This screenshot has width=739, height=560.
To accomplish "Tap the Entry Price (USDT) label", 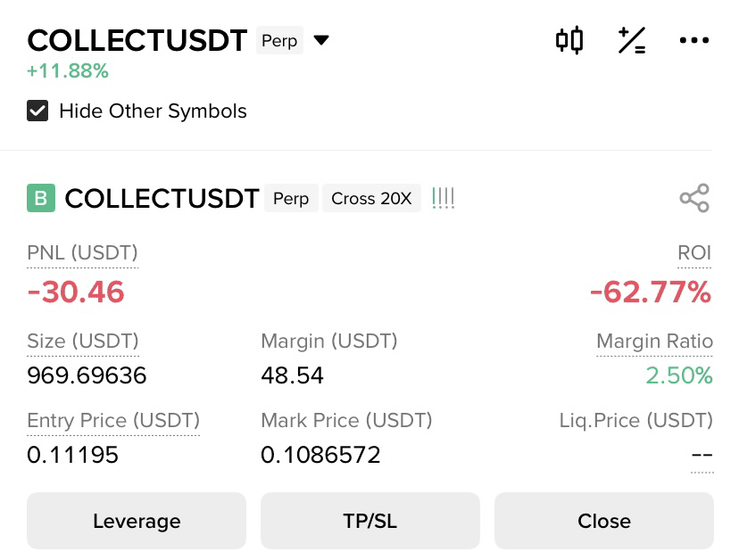I will (113, 420).
